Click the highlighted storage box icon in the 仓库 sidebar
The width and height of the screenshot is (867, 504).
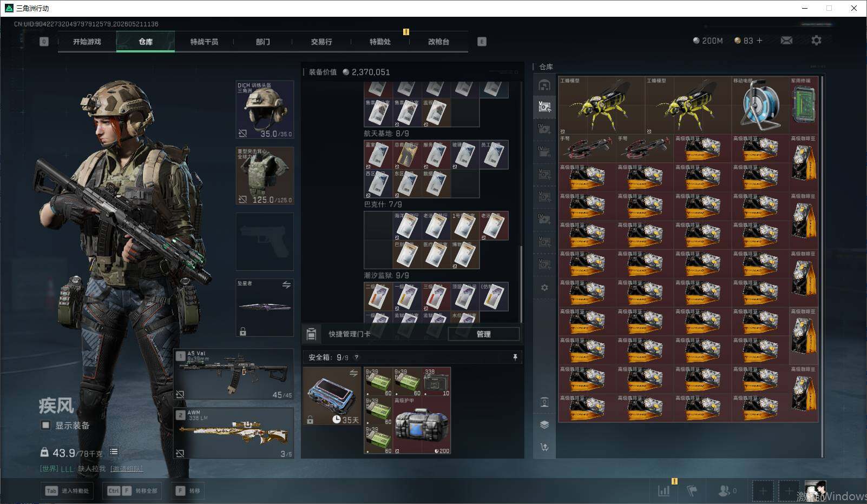point(544,107)
